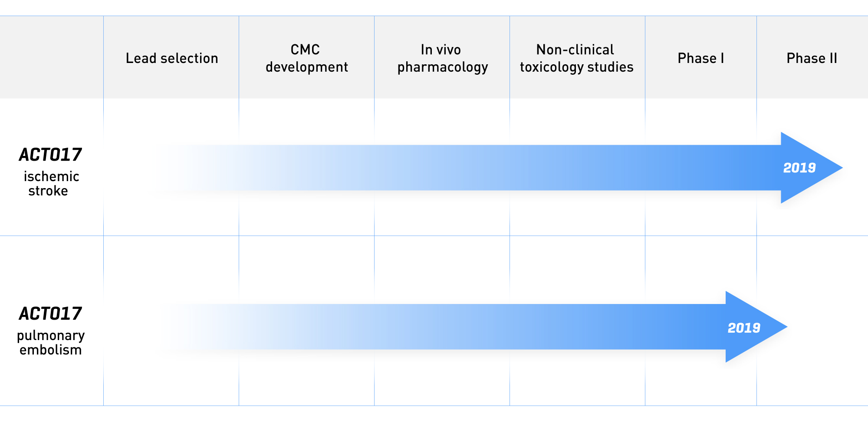868x423 pixels.
Task: Click pulmonary embolism bar under CMC development
Action: click(x=306, y=327)
